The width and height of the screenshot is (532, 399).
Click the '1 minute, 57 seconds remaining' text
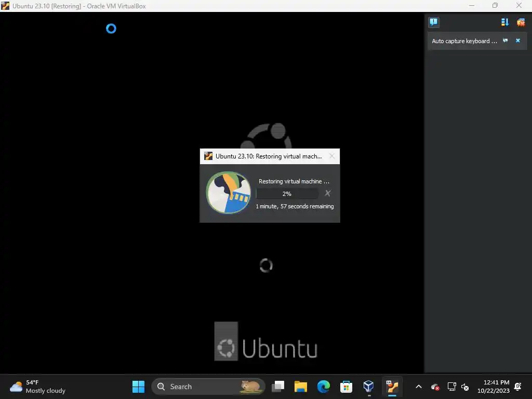click(x=295, y=206)
